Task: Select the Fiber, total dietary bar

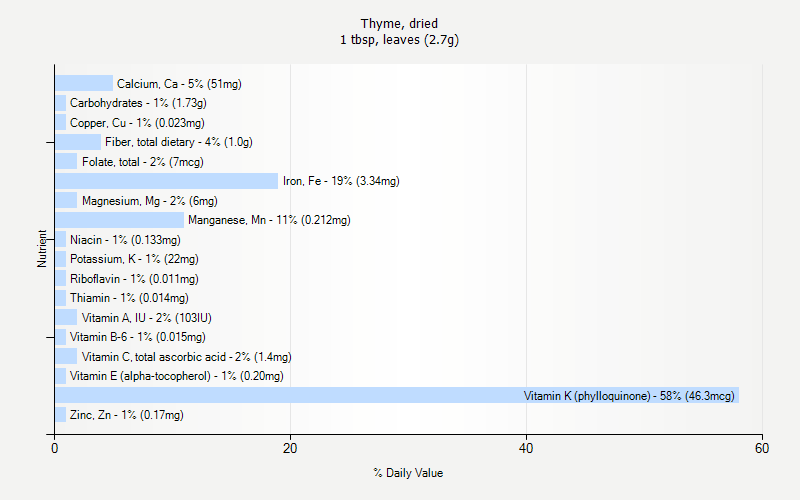Action: pos(78,142)
